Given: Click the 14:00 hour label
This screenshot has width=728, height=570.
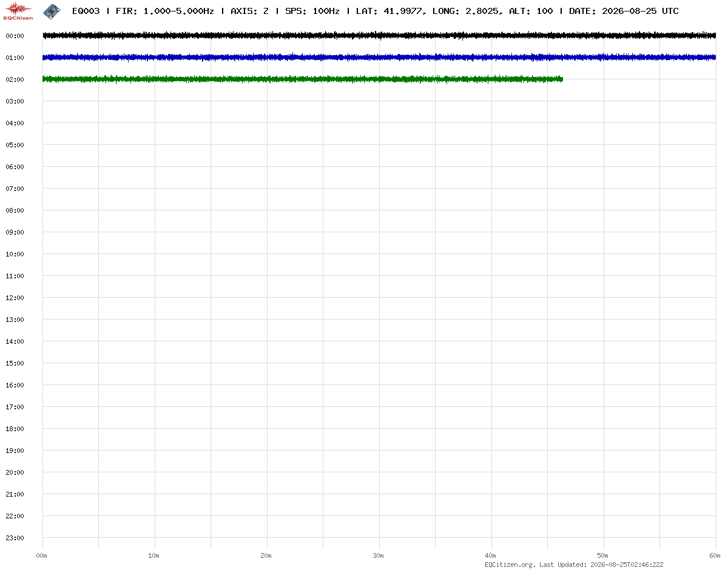Looking at the screenshot, I should point(15,341).
